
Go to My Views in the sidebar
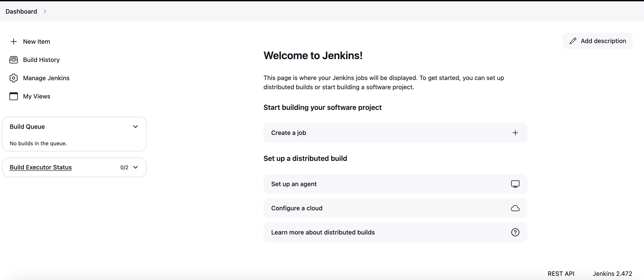point(37,96)
